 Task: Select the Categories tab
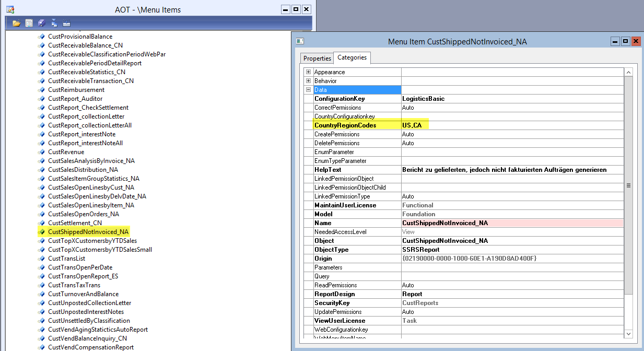click(352, 58)
